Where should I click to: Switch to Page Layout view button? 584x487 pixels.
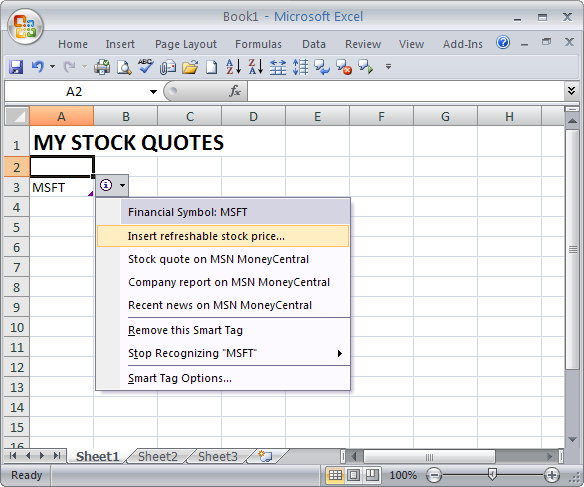pyautogui.click(x=353, y=475)
